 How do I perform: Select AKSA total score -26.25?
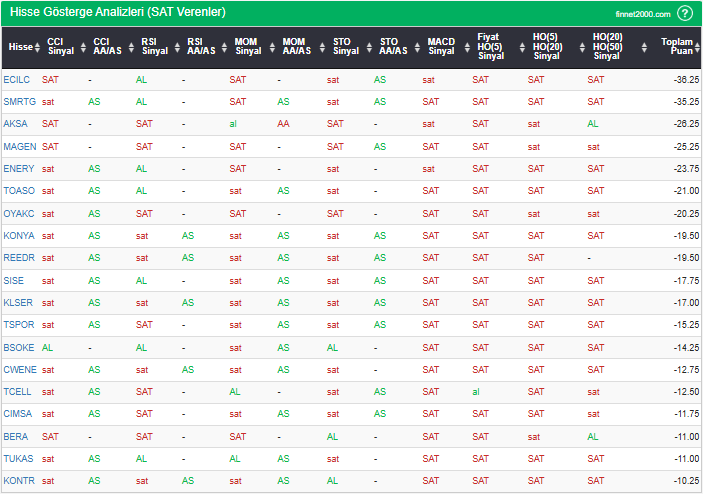[x=686, y=124]
